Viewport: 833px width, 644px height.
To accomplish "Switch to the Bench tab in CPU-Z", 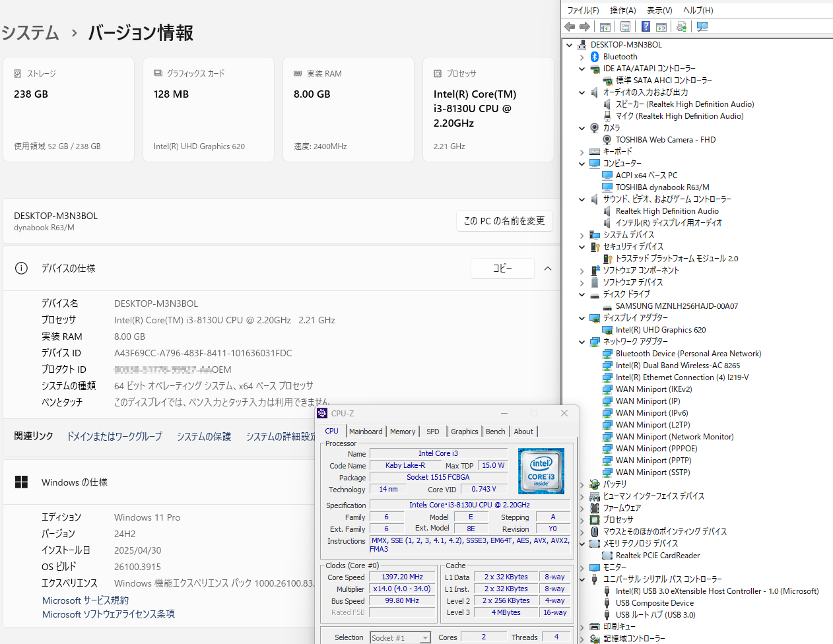I will click(x=496, y=432).
